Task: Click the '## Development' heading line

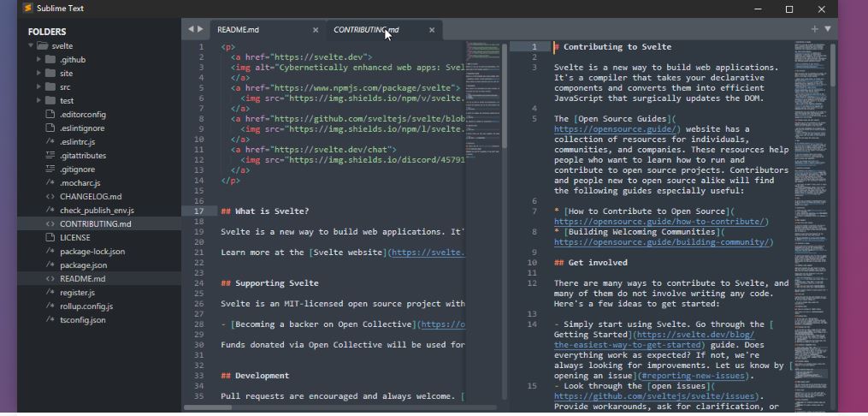Action: (255, 376)
